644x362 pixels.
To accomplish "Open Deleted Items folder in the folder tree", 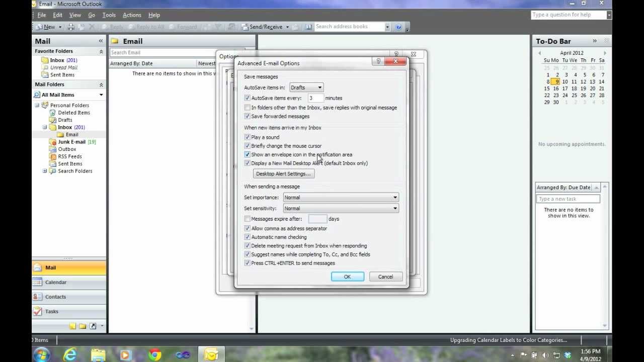I will click(74, 113).
